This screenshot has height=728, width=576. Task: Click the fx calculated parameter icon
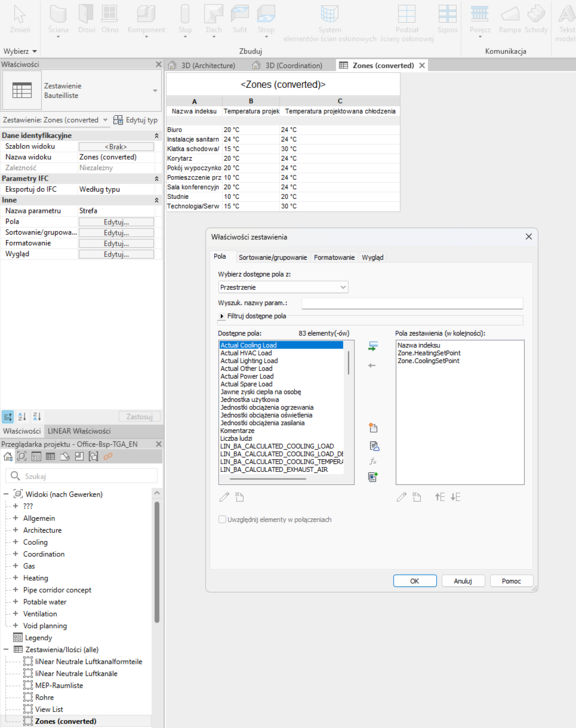tap(373, 462)
